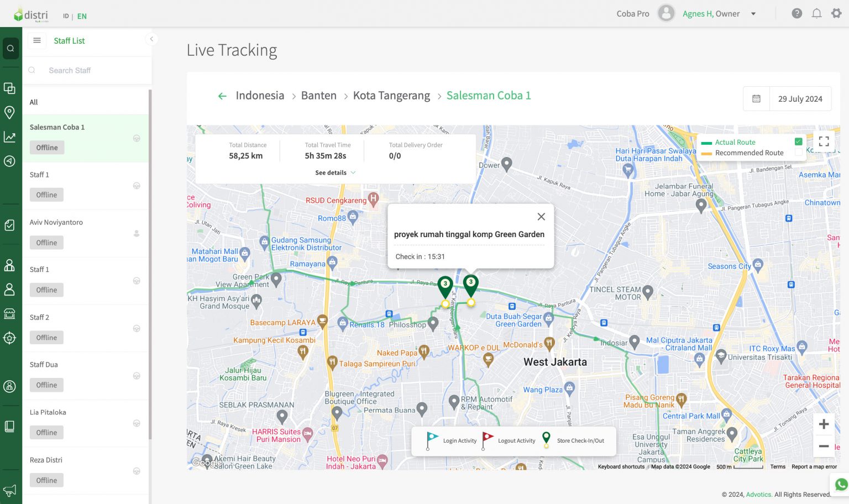
Task: Click the notification bell icon
Action: (x=816, y=14)
